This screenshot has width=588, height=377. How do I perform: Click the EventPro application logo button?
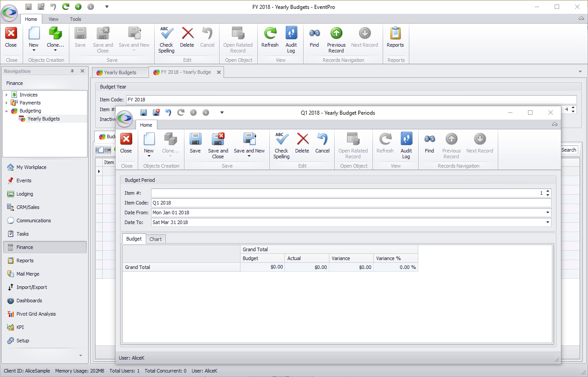pos(9,12)
